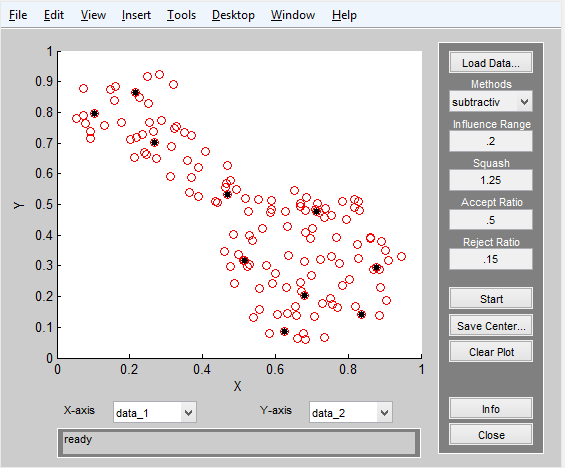Open the View menu
The width and height of the screenshot is (565, 468).
coord(93,15)
